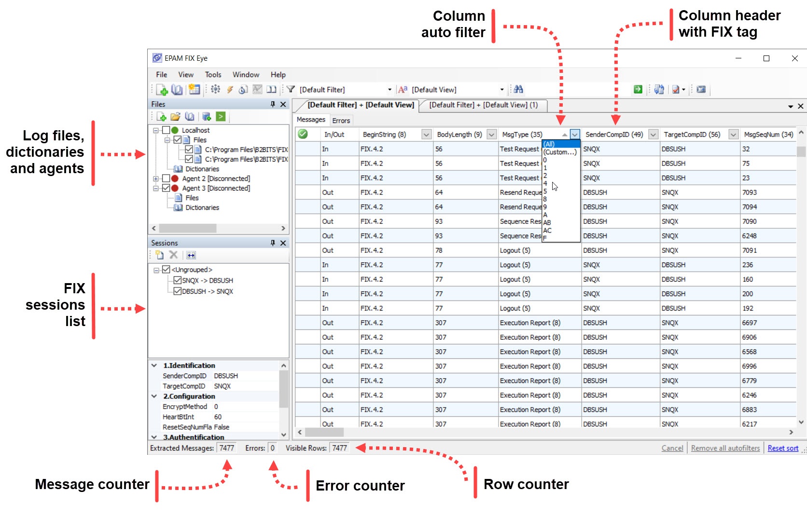Screen dimensions: 807x532
Task: Click the binoculars search icon in toolbar
Action: pyautogui.click(x=518, y=89)
